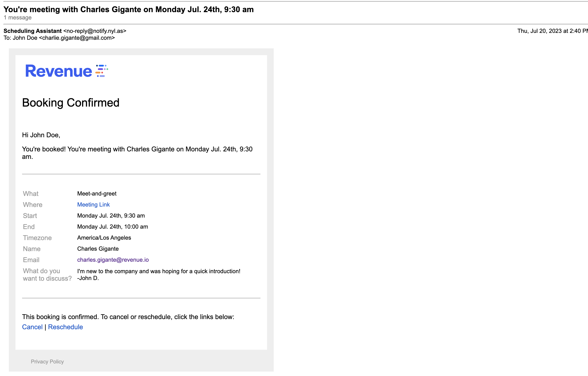
Task: Click the Cancel booking link
Action: click(32, 327)
